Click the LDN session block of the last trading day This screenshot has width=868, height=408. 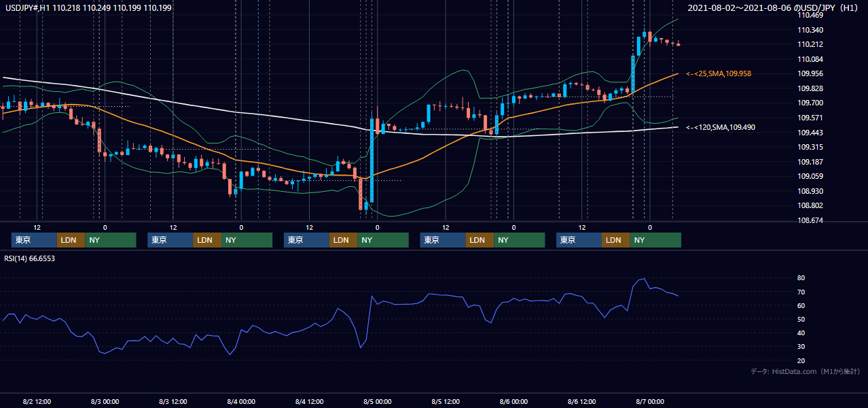coord(615,240)
